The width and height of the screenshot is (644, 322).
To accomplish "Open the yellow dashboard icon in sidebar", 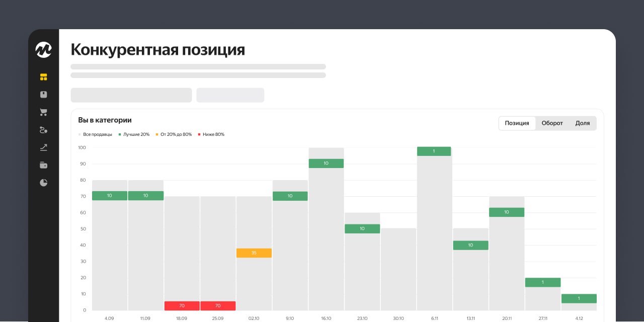I will [44, 77].
